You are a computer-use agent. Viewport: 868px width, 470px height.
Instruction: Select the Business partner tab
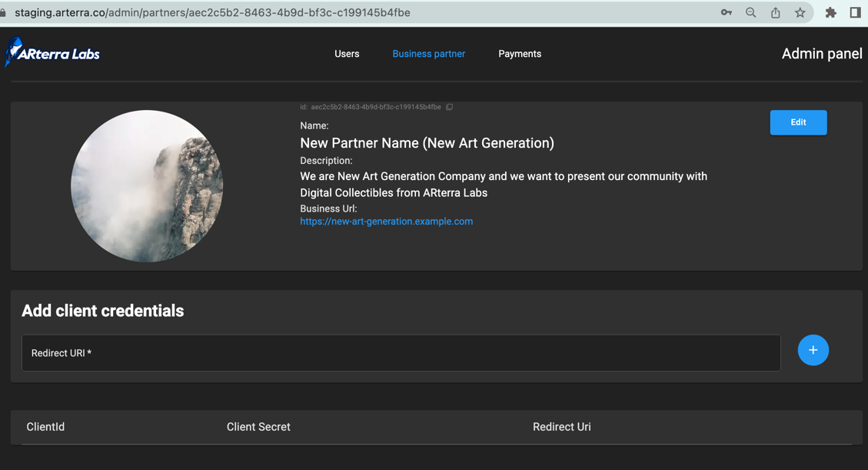point(428,54)
